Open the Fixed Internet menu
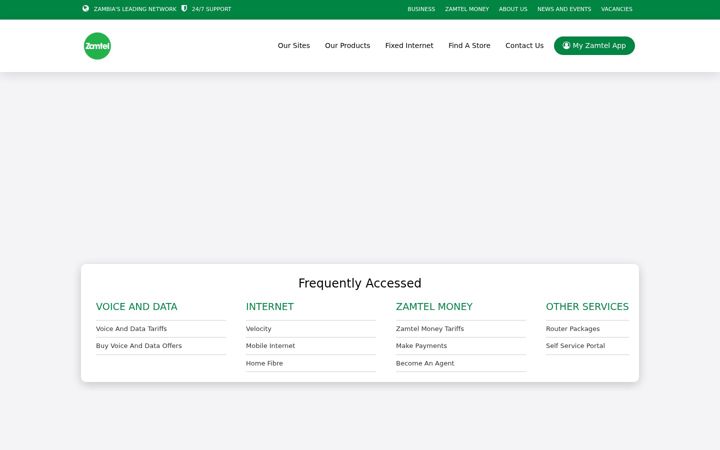This screenshot has height=450, width=720. [x=409, y=45]
